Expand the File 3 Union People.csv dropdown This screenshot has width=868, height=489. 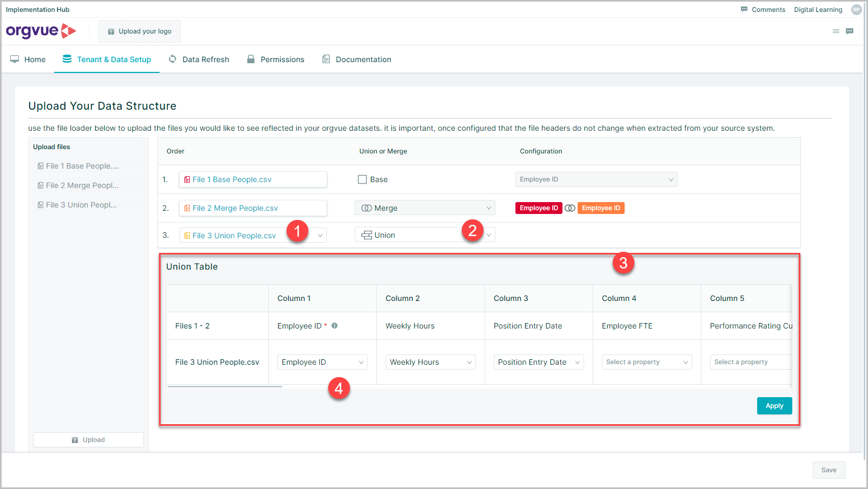(x=253, y=235)
